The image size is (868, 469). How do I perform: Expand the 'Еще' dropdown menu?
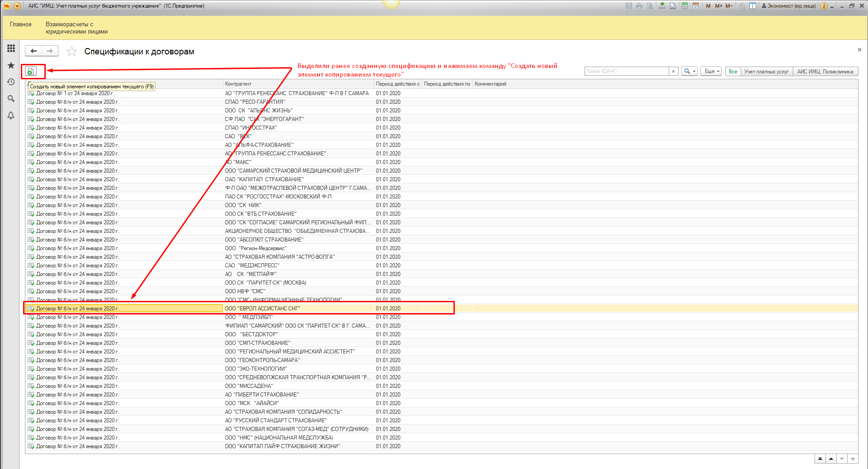[711, 72]
